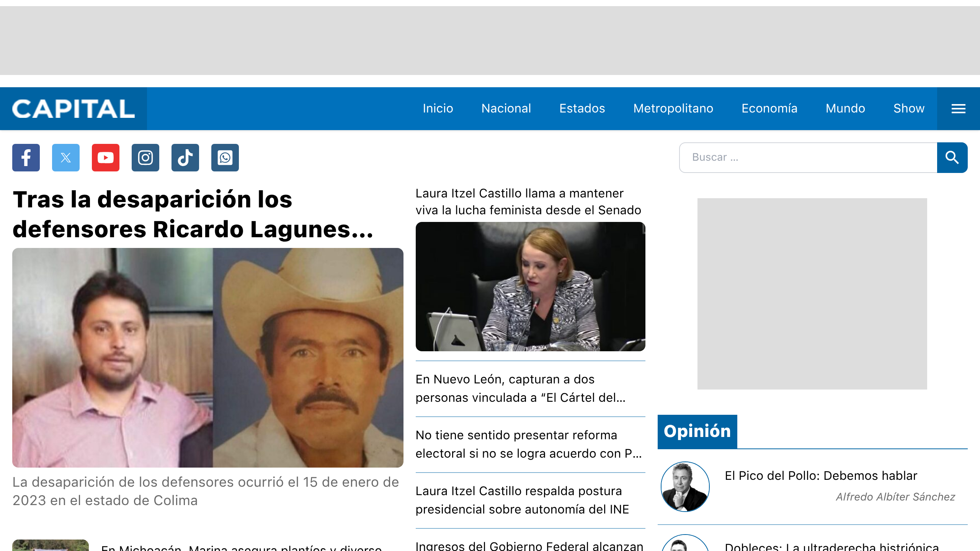Click the search magnifier icon
Image resolution: width=980 pixels, height=551 pixels.
[952, 157]
